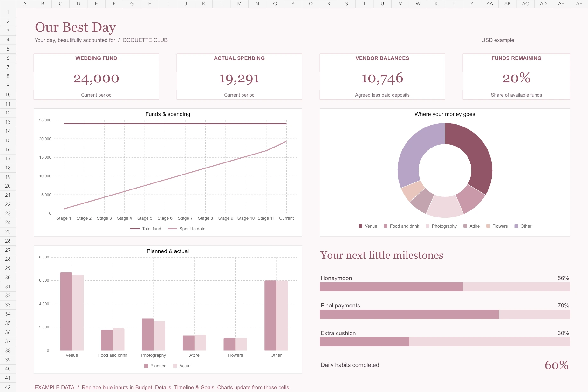Click the EXAMPLE DATA footer note
Image resolution: width=588 pixels, height=392 pixels.
pos(162,387)
